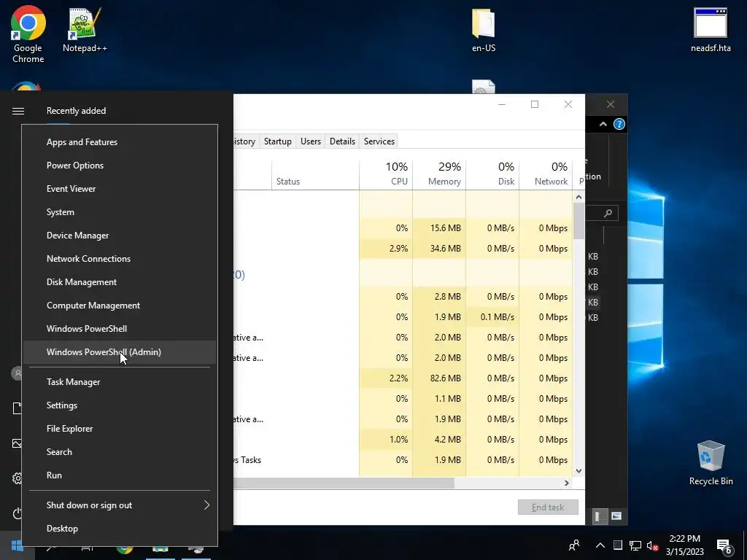Open Disk Management from the menu
Image resolution: width=747 pixels, height=560 pixels.
point(120,282)
